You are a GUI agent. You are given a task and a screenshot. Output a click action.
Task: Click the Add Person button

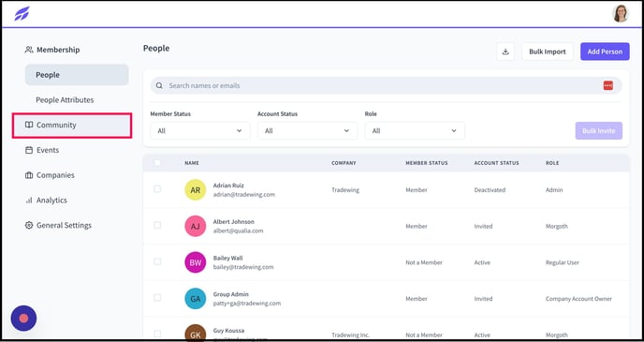pos(605,52)
